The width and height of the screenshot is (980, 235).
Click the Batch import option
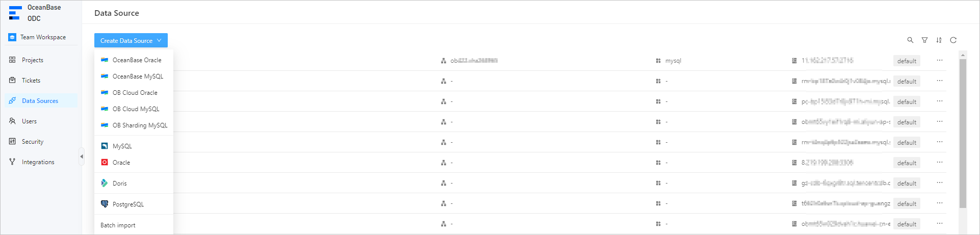(x=118, y=225)
